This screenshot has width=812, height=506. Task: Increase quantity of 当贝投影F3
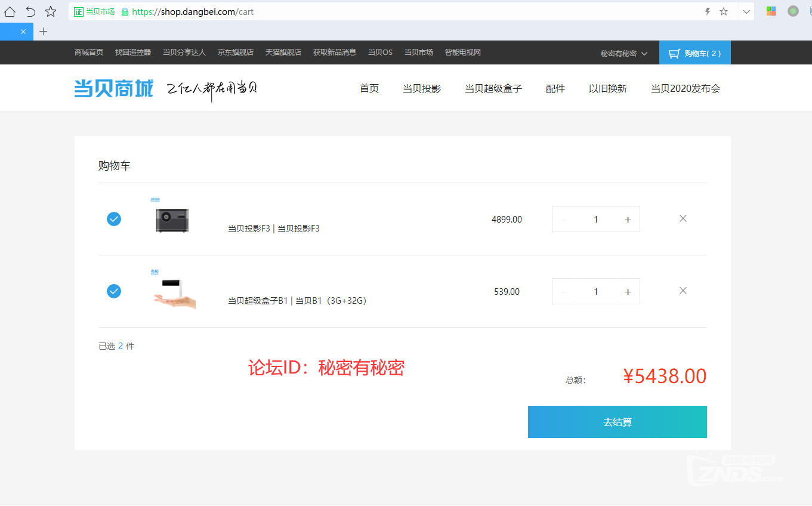tap(628, 220)
